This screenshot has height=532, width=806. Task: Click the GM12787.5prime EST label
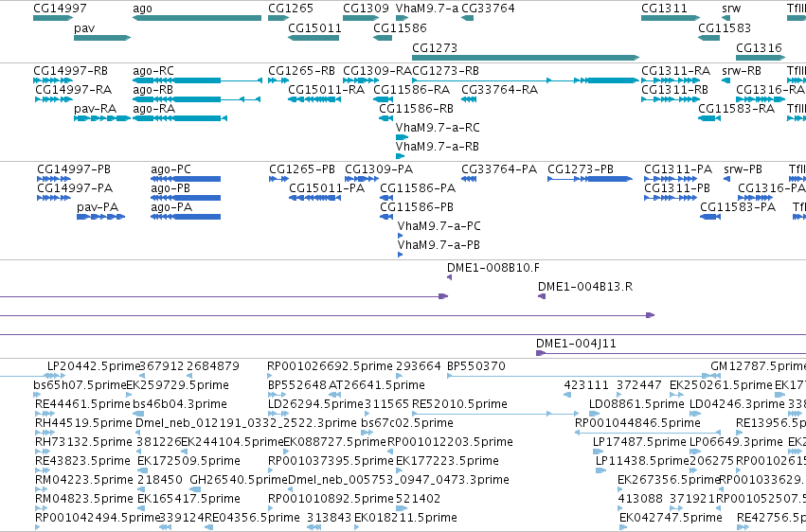point(759,366)
